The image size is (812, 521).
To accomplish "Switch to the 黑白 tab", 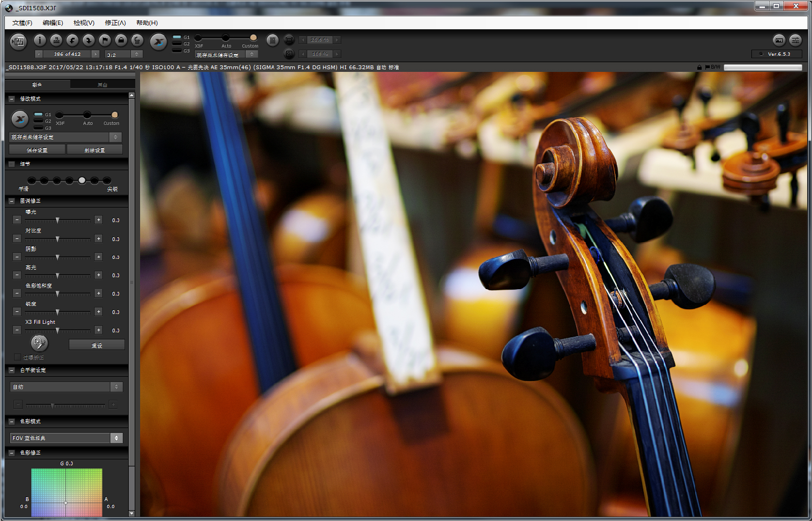I will 102,85.
